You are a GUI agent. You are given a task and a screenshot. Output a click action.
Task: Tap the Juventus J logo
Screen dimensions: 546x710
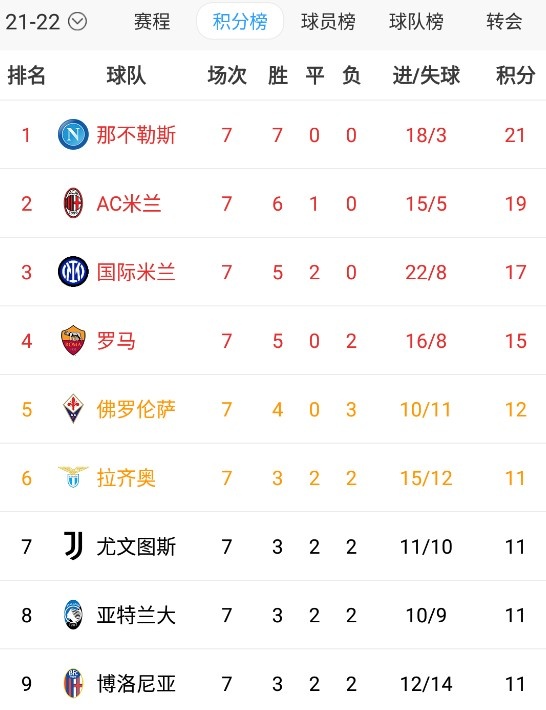coord(73,546)
